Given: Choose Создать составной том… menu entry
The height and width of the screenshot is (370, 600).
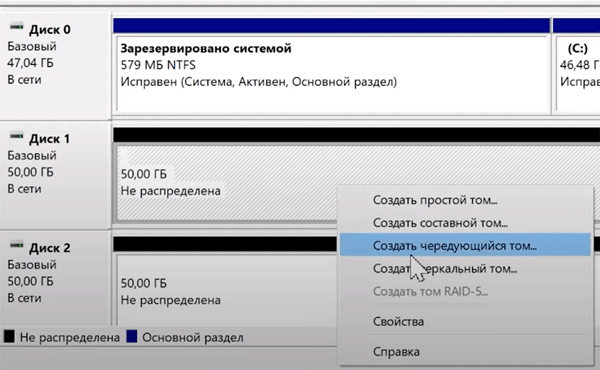Looking at the screenshot, I should click(x=465, y=223).
